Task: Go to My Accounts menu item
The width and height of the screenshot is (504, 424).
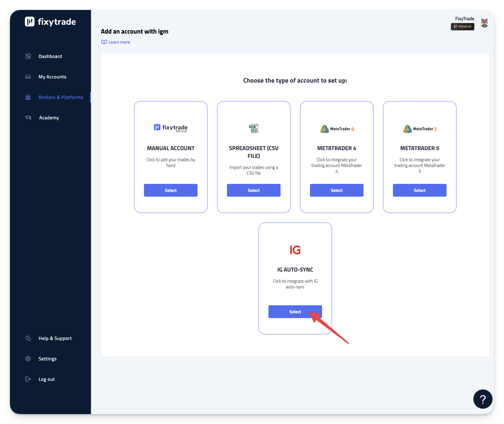Action: tap(52, 77)
